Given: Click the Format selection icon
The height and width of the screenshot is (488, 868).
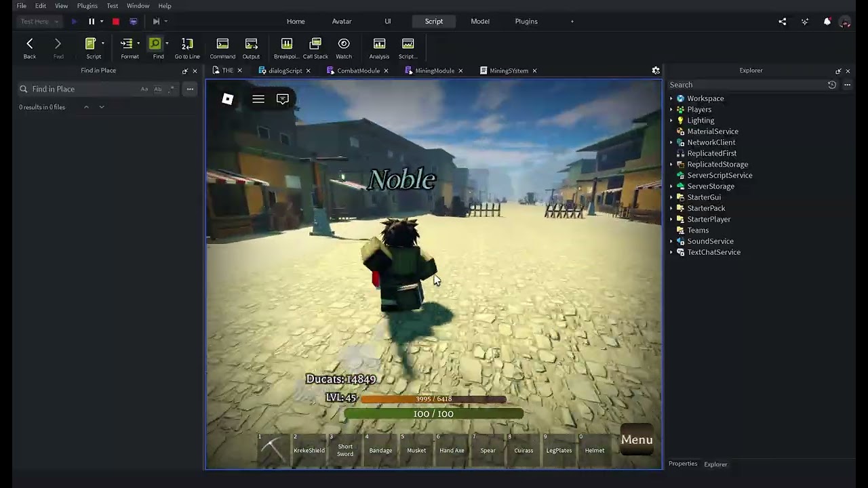Looking at the screenshot, I should 127,44.
